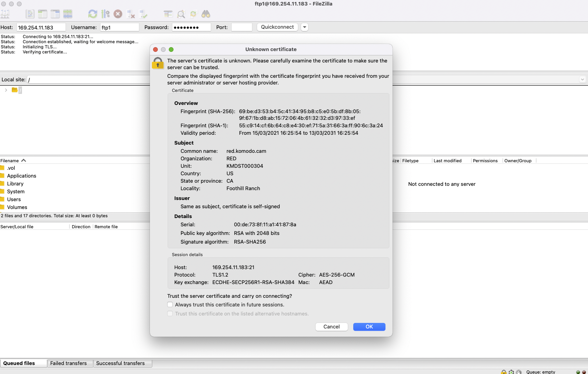Click the 'Verifying certificate...' log line

[45, 52]
